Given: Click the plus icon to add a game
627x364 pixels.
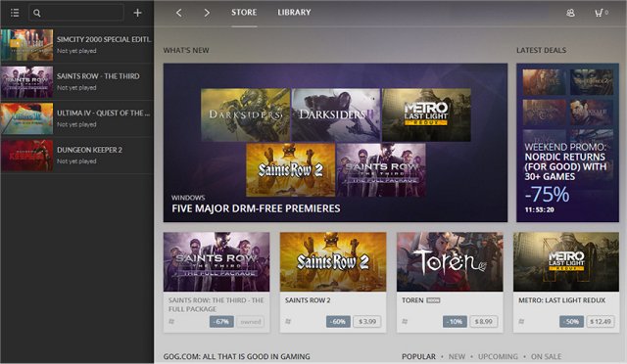Looking at the screenshot, I should coord(137,13).
